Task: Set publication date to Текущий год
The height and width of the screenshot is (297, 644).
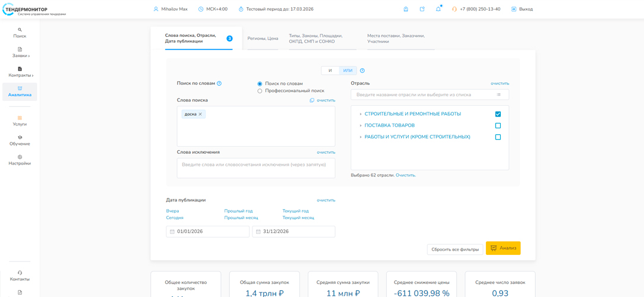Action: click(295, 211)
